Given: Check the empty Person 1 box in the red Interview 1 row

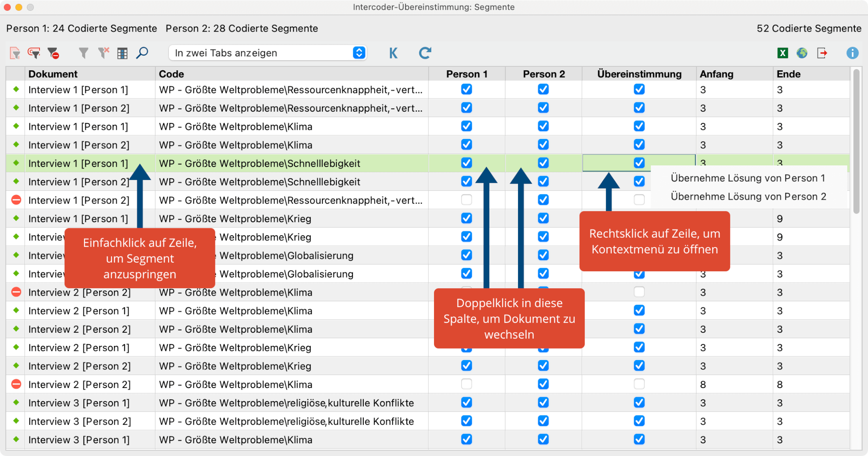Looking at the screenshot, I should 466,200.
